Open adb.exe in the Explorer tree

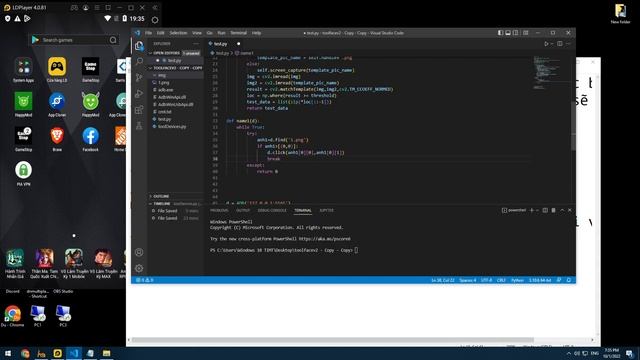click(x=166, y=90)
